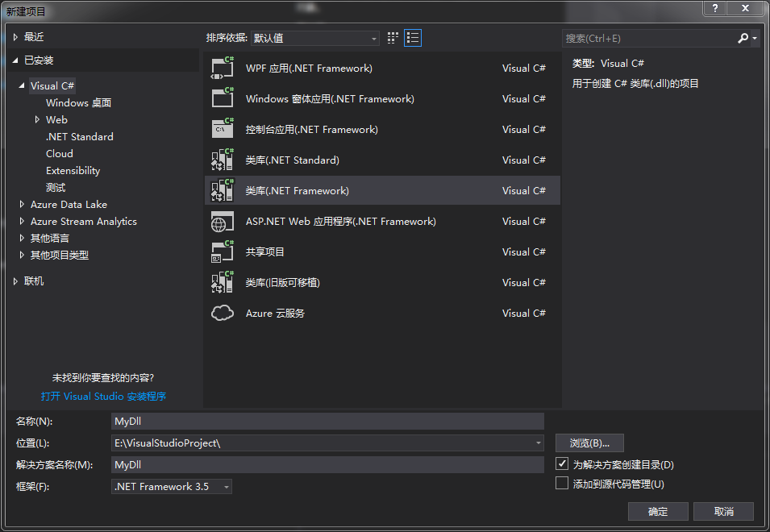
Task: Click 确定 to create project
Action: click(x=658, y=511)
